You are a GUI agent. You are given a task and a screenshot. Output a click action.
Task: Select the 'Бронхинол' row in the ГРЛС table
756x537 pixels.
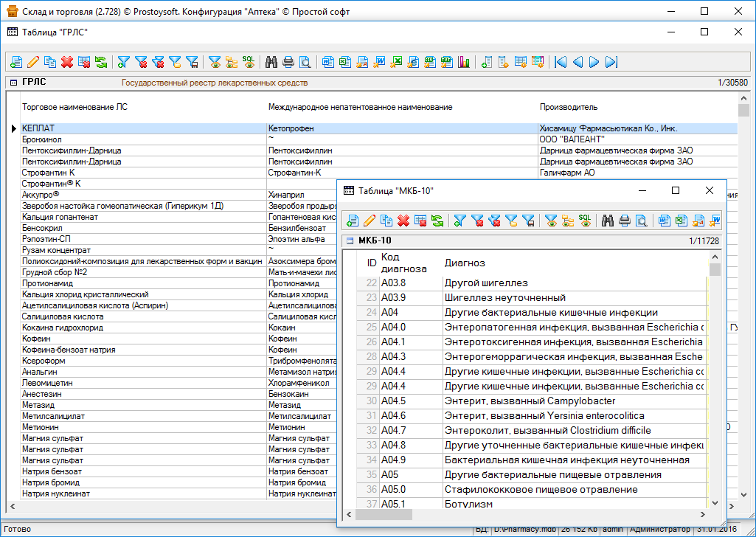pos(379,139)
